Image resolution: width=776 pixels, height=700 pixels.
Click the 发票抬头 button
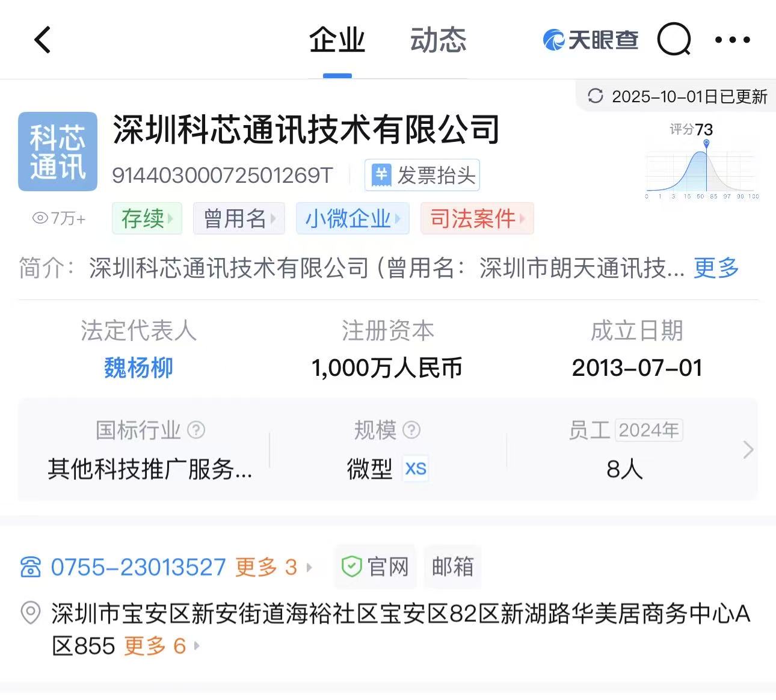(422, 176)
